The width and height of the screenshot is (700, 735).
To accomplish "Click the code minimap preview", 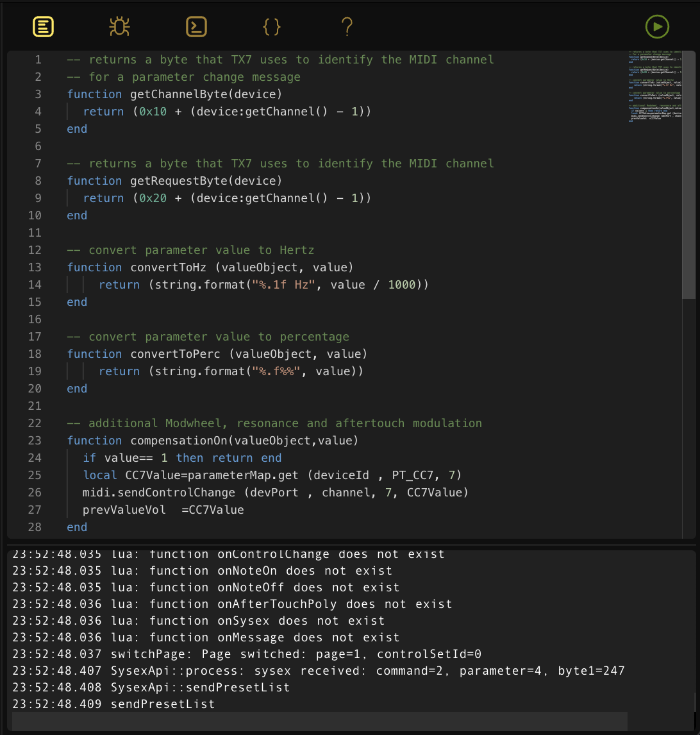I will [x=655, y=87].
